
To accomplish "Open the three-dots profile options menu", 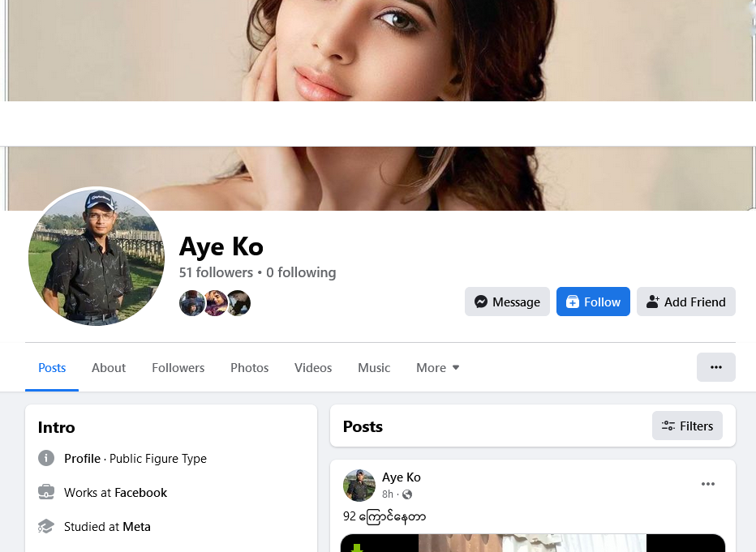I will [715, 367].
